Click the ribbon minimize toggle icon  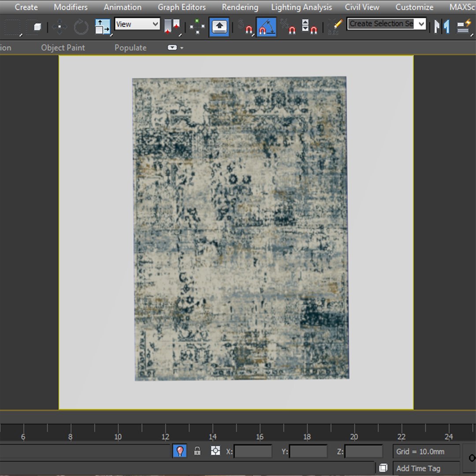pos(172,48)
